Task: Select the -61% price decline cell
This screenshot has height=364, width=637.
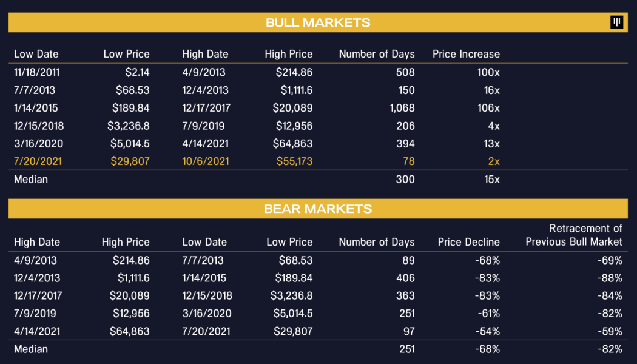Action: (487, 314)
